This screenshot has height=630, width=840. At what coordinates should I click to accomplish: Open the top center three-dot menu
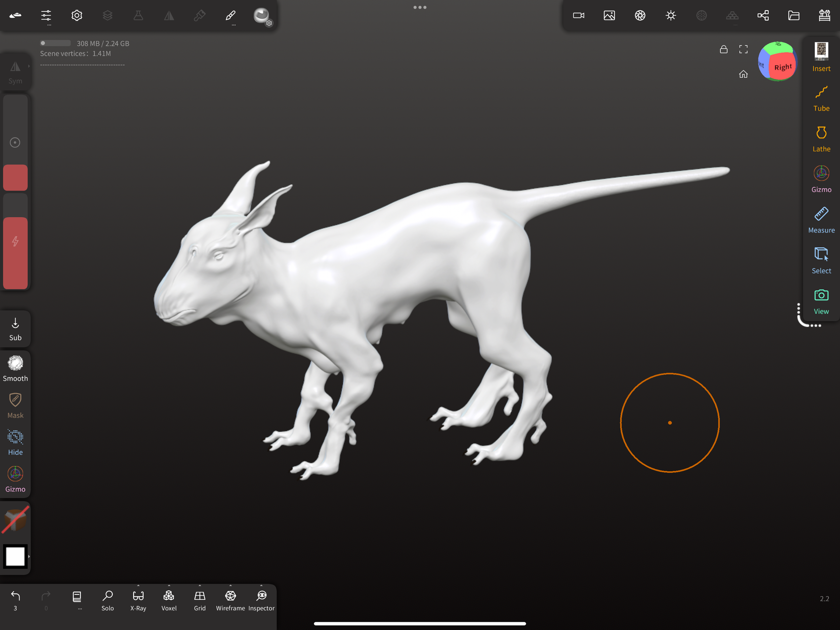click(420, 7)
